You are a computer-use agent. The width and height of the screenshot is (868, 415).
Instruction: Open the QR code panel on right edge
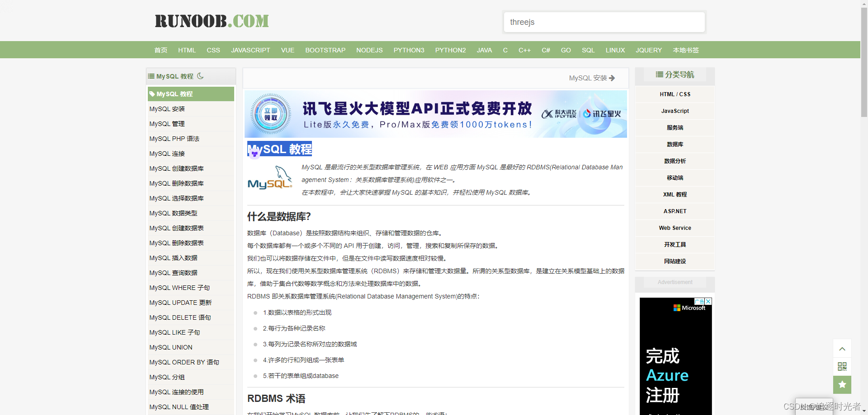[x=842, y=367]
